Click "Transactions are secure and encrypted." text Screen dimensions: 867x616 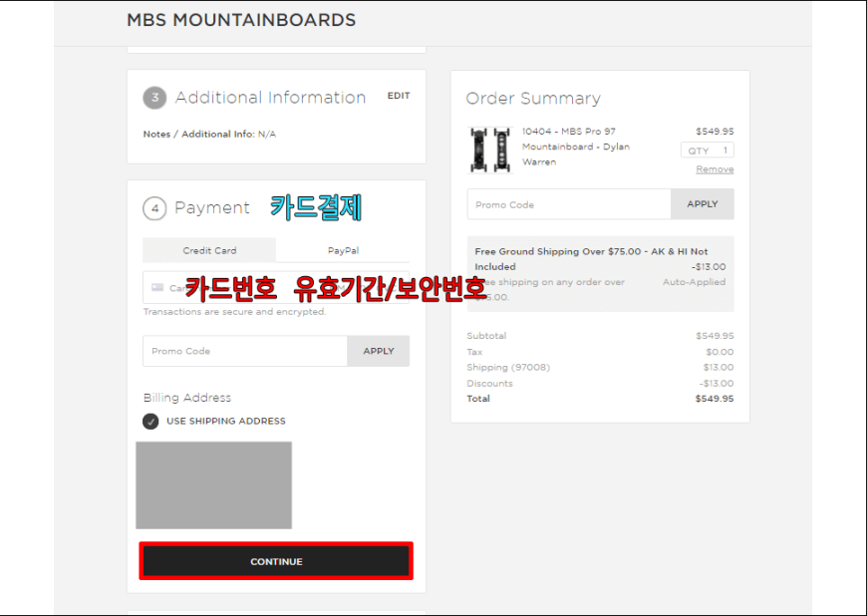234,312
